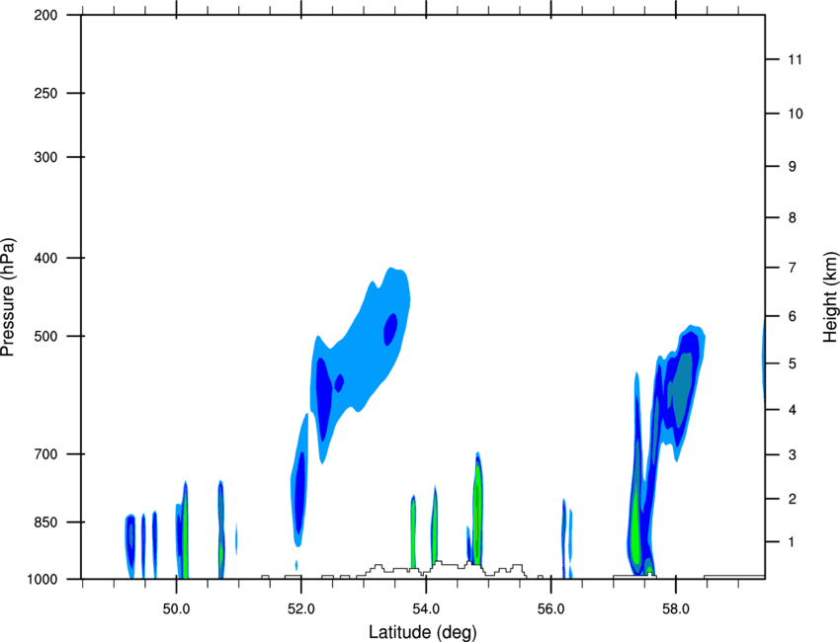
Task: Pick the 7 km height tick label
Action: pyautogui.click(x=792, y=268)
